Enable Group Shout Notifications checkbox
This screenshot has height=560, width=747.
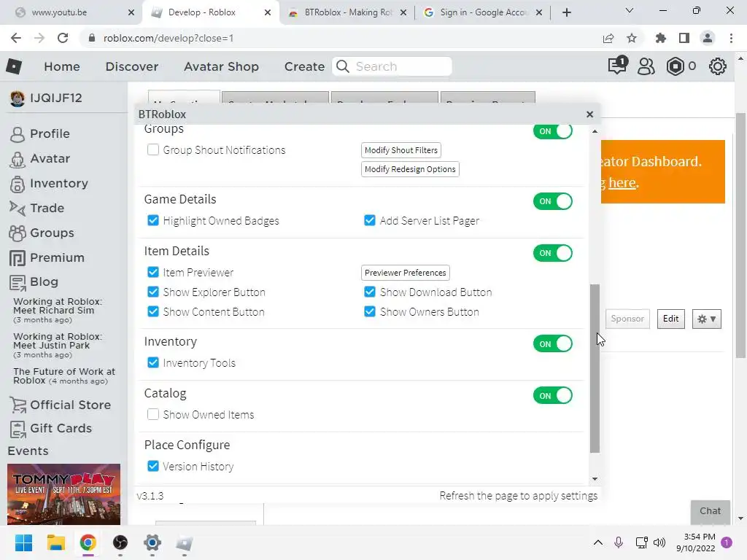[x=153, y=149]
